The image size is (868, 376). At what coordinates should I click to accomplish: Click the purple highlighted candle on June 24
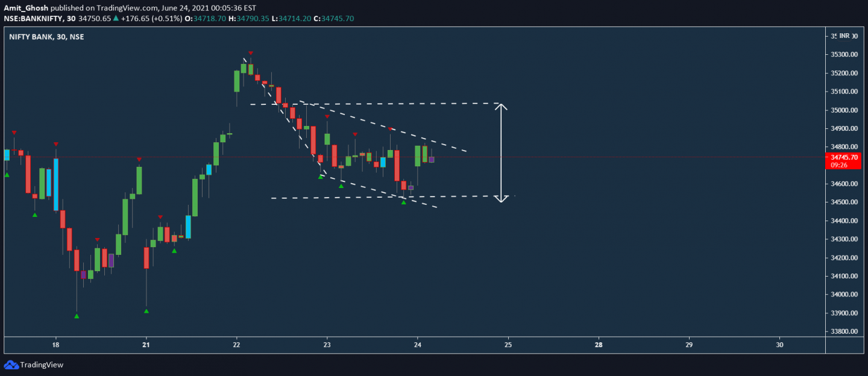[x=431, y=160]
